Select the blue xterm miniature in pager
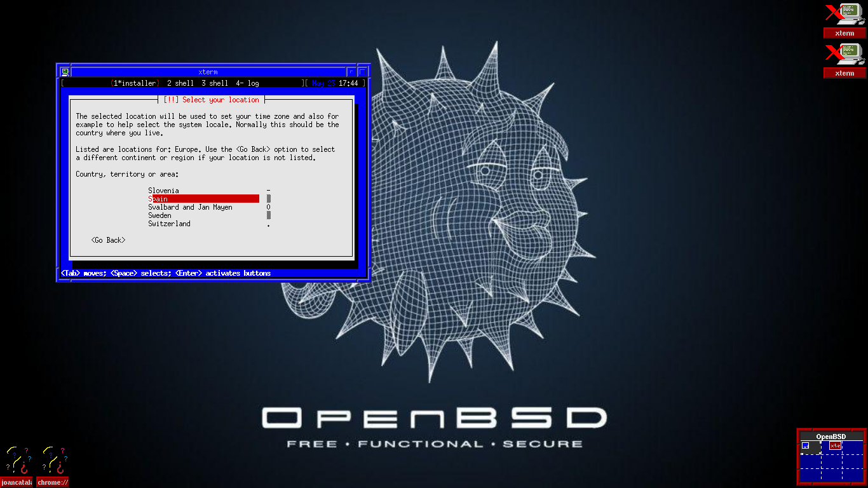 pyautogui.click(x=805, y=445)
